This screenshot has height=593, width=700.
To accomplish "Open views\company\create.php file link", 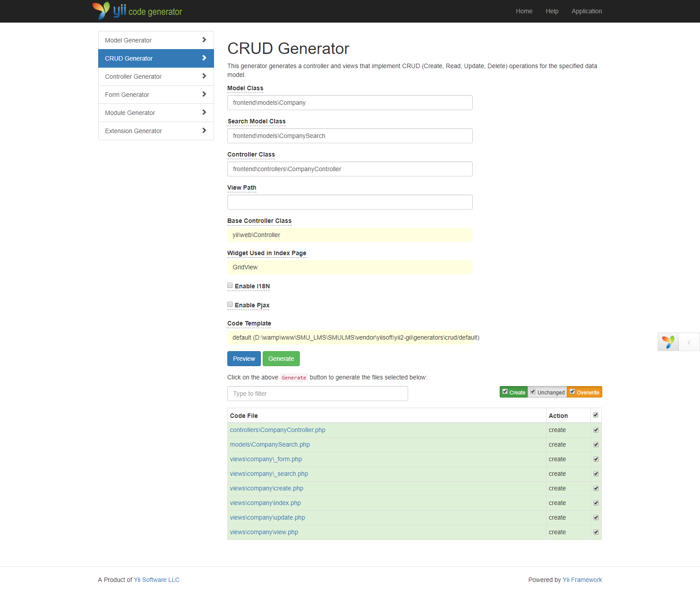I will pyautogui.click(x=267, y=488).
